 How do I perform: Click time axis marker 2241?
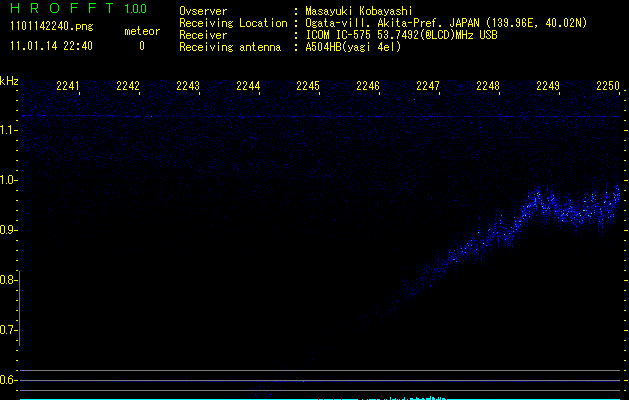(x=68, y=86)
